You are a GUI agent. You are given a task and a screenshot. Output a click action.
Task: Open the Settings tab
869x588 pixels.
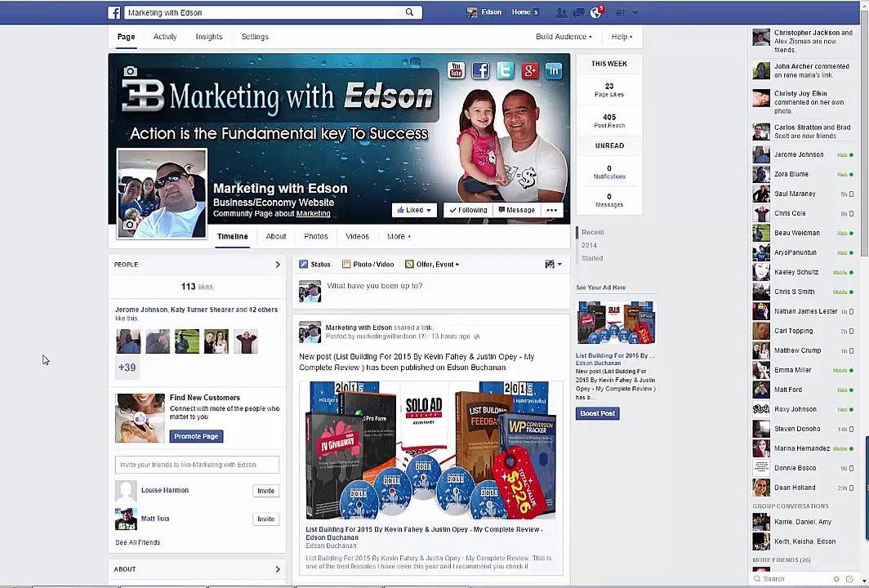point(255,37)
